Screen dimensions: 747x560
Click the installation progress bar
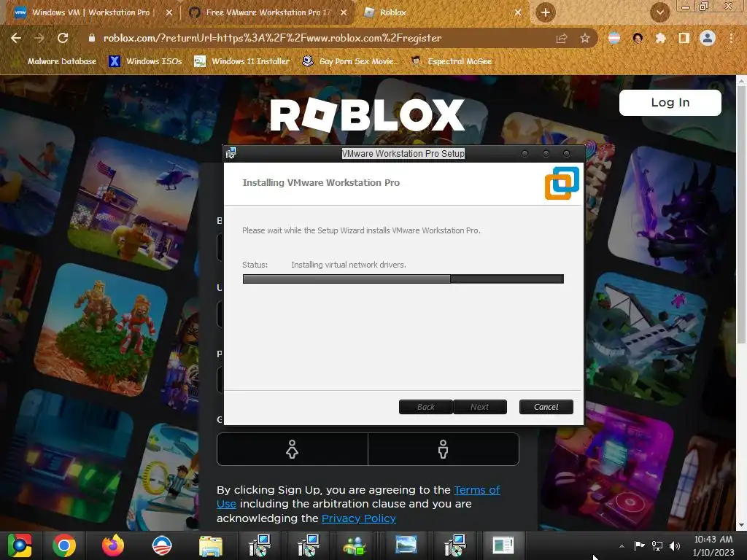pos(403,279)
